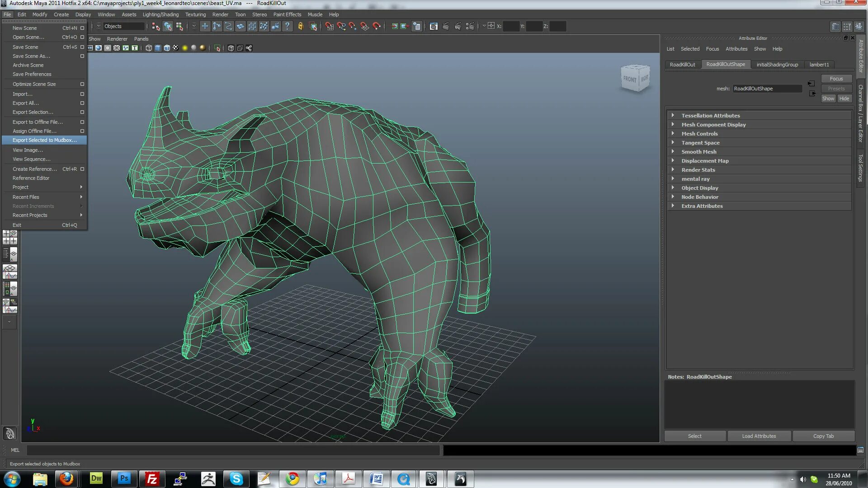This screenshot has height=488, width=868.
Task: Open options box for Export Selection
Action: click(82, 112)
